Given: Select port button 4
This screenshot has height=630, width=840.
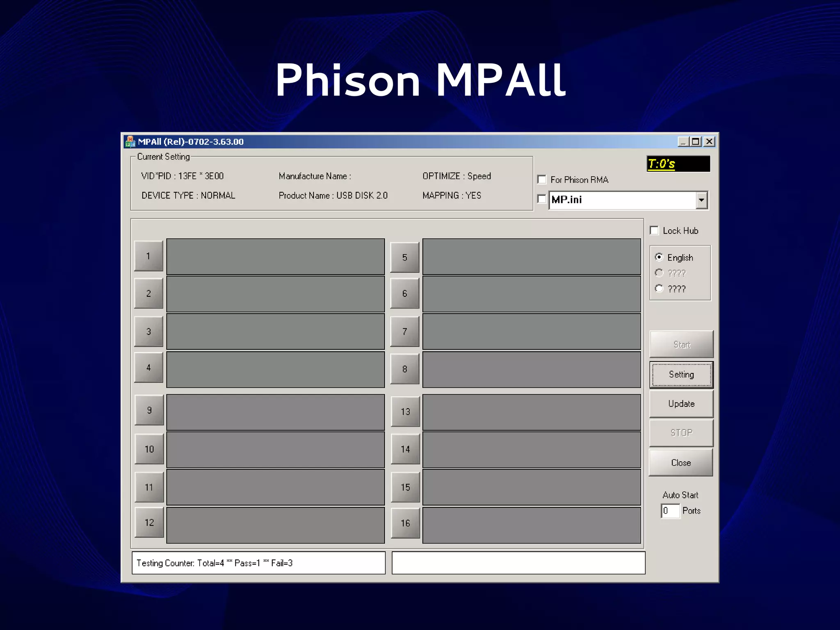Looking at the screenshot, I should coord(148,368).
